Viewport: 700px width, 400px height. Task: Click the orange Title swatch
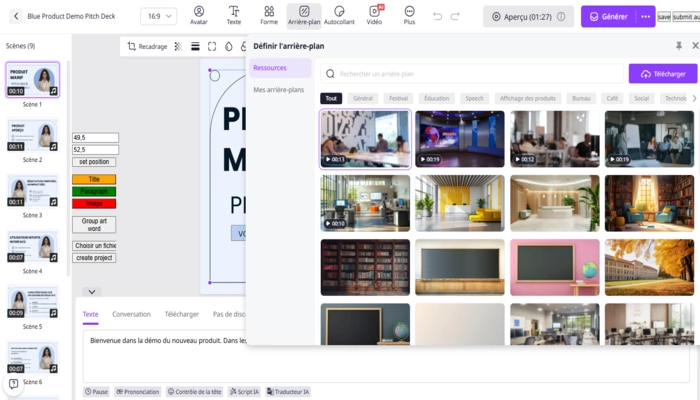(x=94, y=179)
